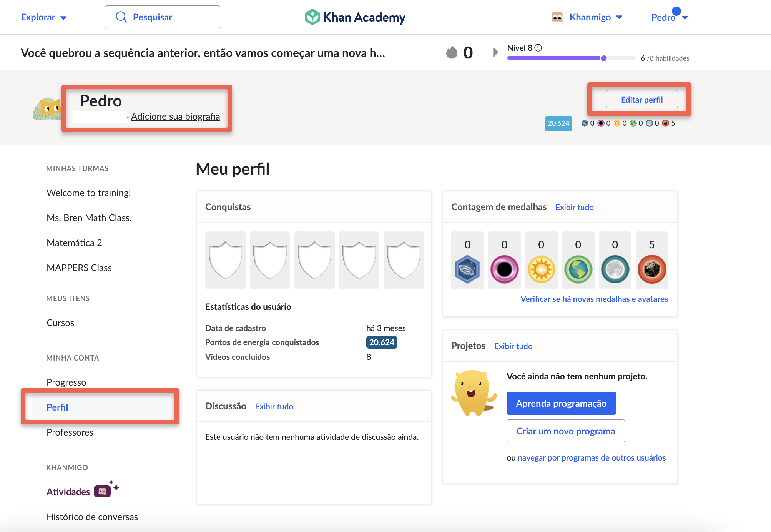Image resolution: width=771 pixels, height=532 pixels.
Task: Click the moon medal in medal card
Action: click(x=615, y=269)
